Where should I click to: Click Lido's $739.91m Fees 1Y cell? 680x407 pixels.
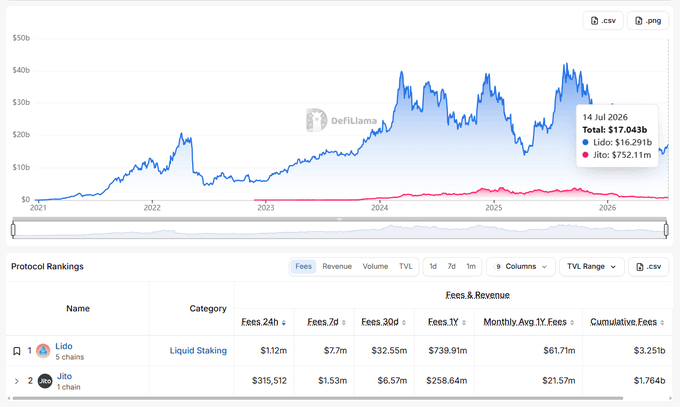(448, 351)
